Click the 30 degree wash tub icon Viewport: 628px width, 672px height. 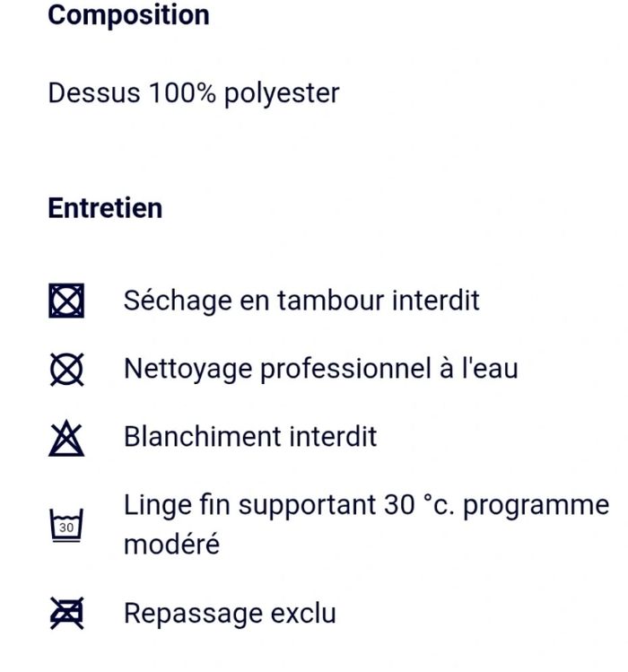[x=66, y=526]
